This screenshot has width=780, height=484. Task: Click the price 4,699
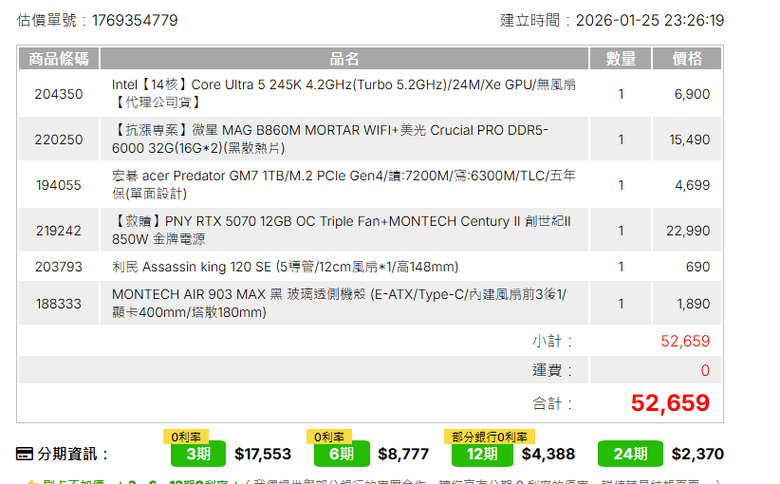[x=692, y=185]
